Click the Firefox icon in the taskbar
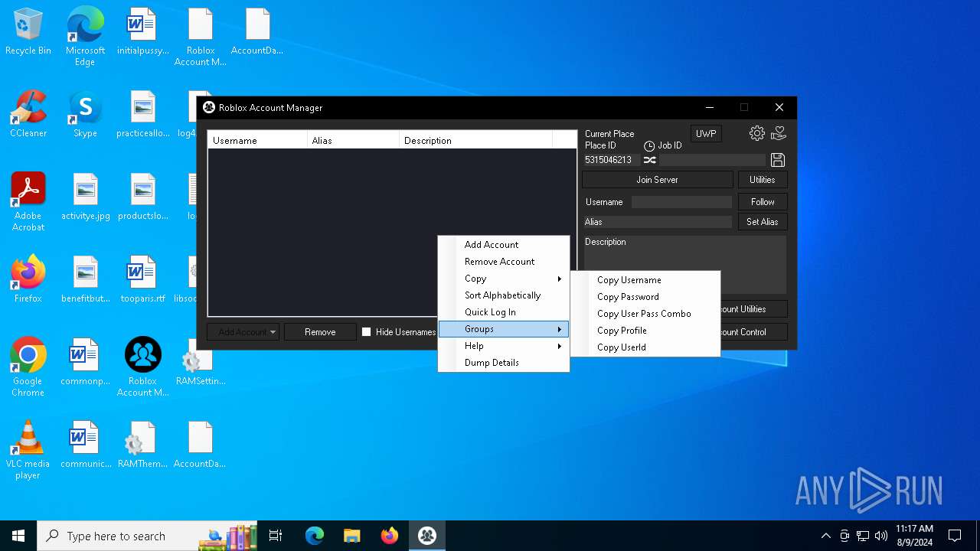This screenshot has width=980, height=551. click(x=390, y=536)
